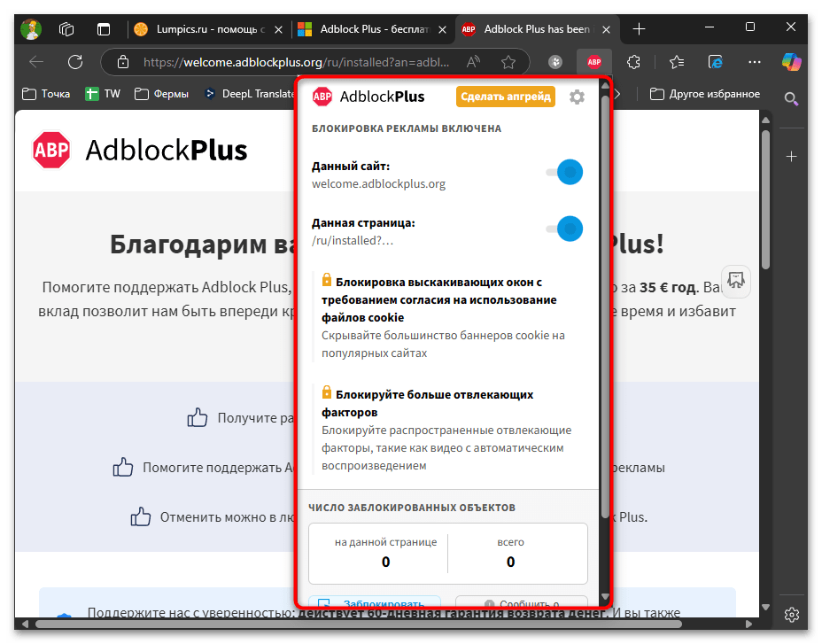Viewport: 822px width, 644px height.
Task: Close the Lumpics.ru tab
Action: [x=278, y=29]
